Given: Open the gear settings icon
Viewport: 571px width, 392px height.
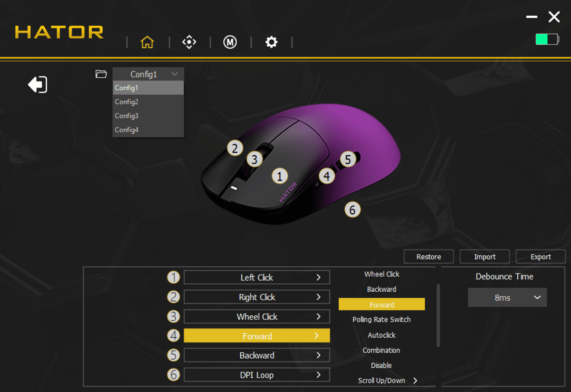Looking at the screenshot, I should pos(271,42).
